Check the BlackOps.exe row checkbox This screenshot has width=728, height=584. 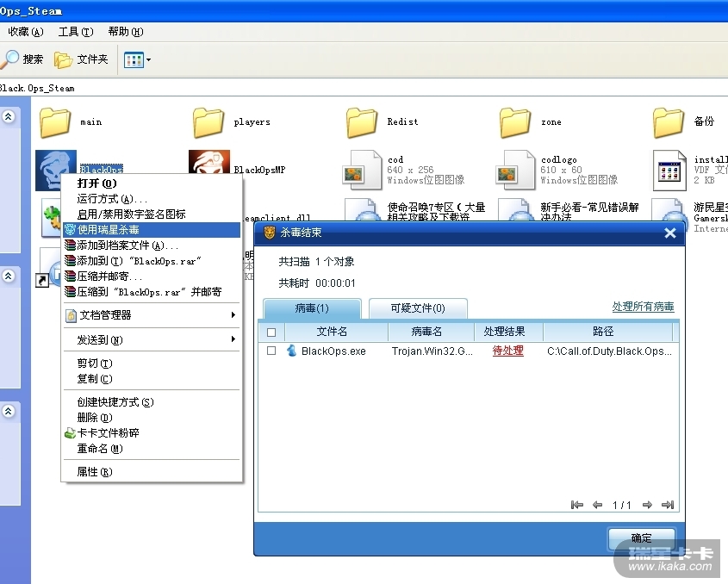tap(271, 351)
